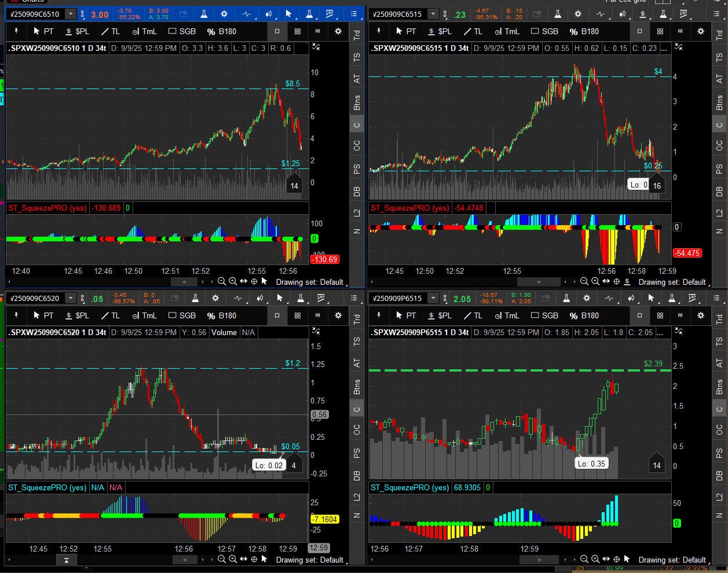
Task: Click zoom out magnifier below the C6515 chart
Action: click(x=584, y=282)
